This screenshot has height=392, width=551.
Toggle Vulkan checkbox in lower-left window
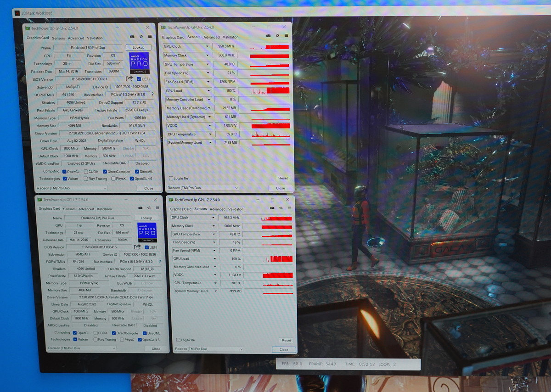coord(75,340)
